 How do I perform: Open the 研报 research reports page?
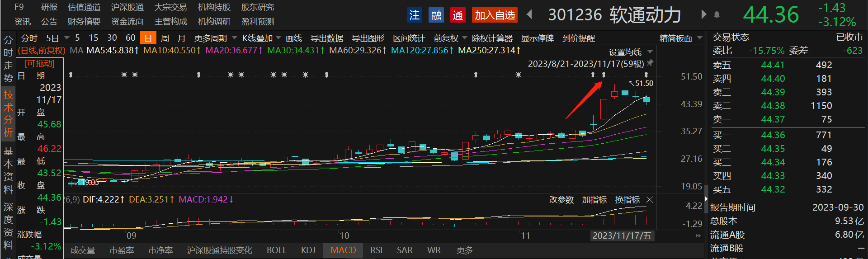[49, 7]
